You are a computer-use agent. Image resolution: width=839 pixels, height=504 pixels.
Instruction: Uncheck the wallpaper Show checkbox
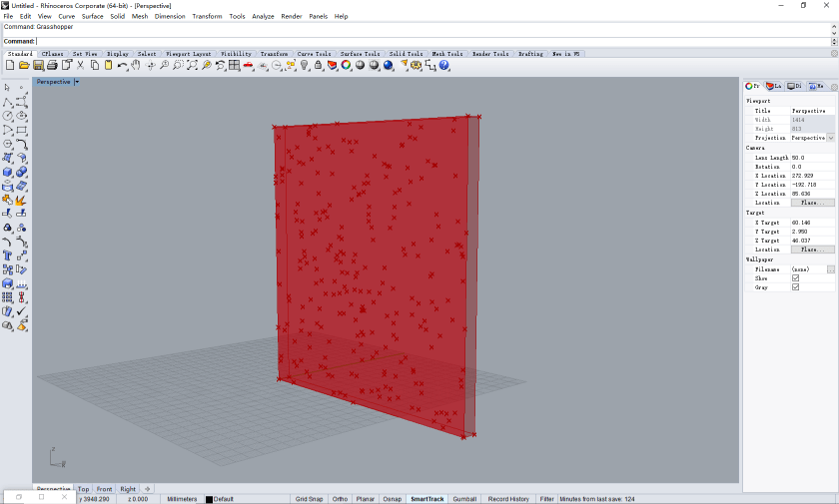795,277
